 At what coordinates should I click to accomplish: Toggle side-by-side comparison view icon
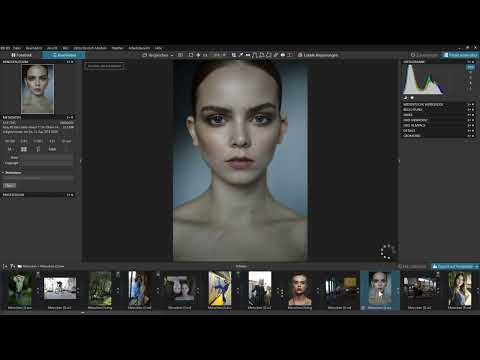(x=180, y=55)
